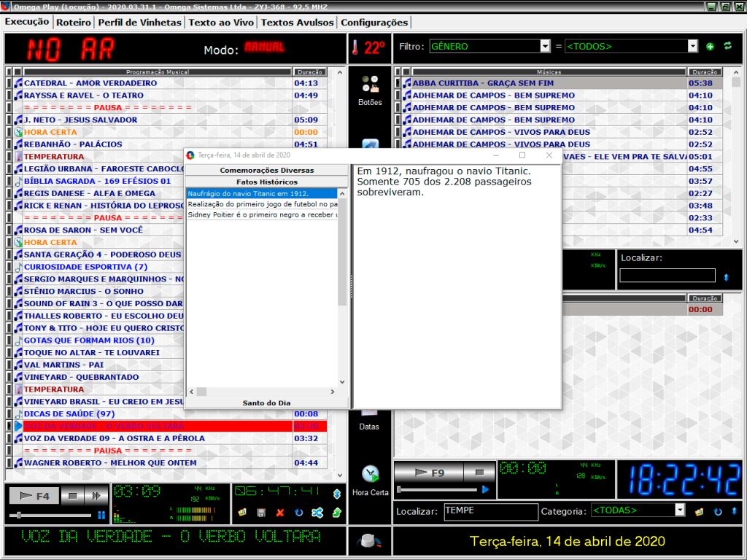Open the <TODOS> filter value dropdown
Viewport: 747px width, 560px height.
[693, 47]
